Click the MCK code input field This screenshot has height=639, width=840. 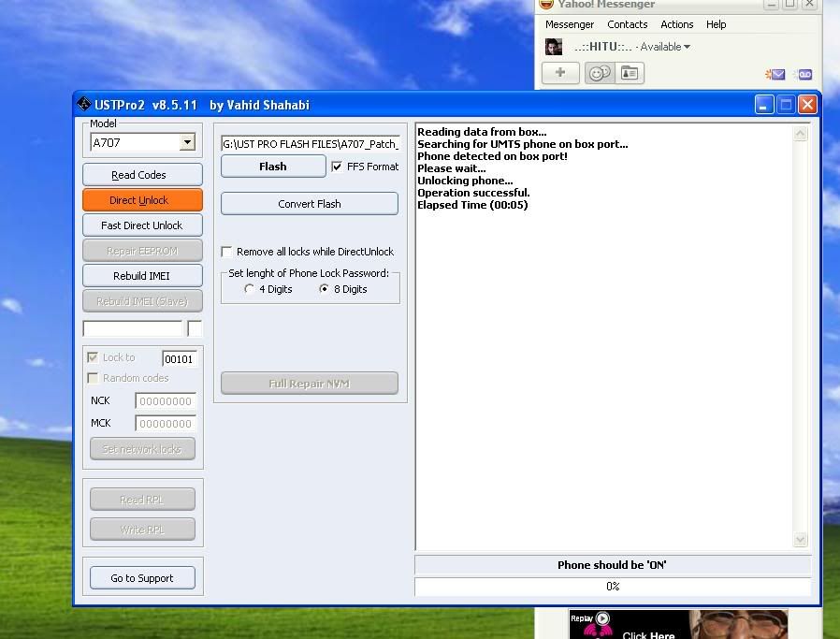pyautogui.click(x=166, y=424)
